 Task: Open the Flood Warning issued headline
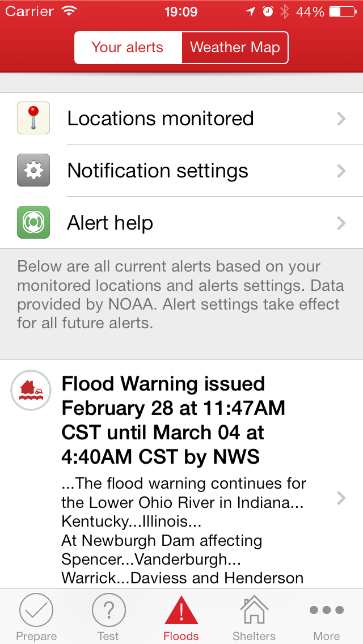pyautogui.click(x=173, y=420)
